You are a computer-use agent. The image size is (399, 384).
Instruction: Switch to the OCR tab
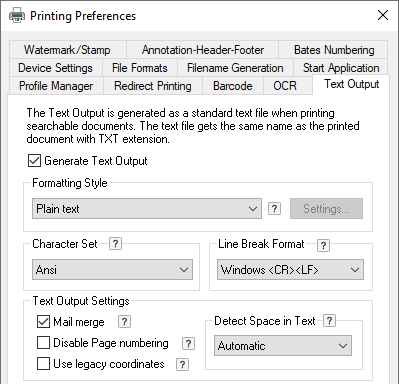pos(285,86)
